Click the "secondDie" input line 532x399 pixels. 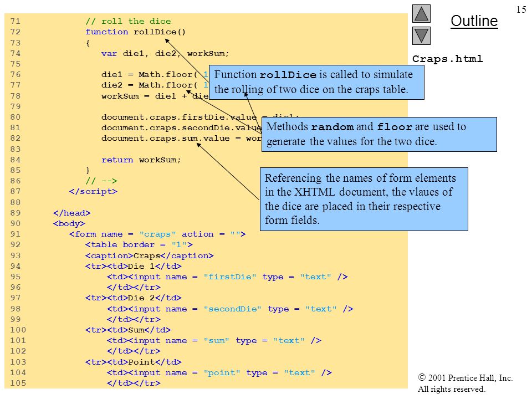[230, 309]
